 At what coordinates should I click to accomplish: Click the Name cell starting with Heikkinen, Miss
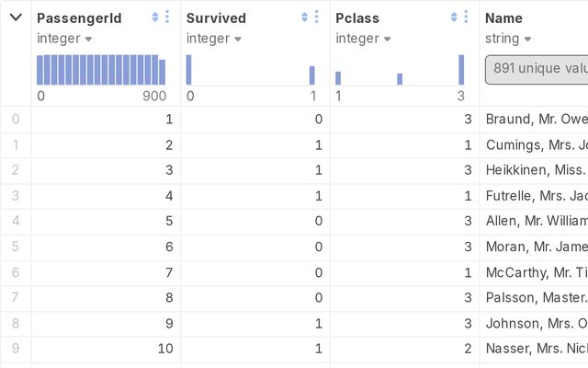(x=535, y=169)
